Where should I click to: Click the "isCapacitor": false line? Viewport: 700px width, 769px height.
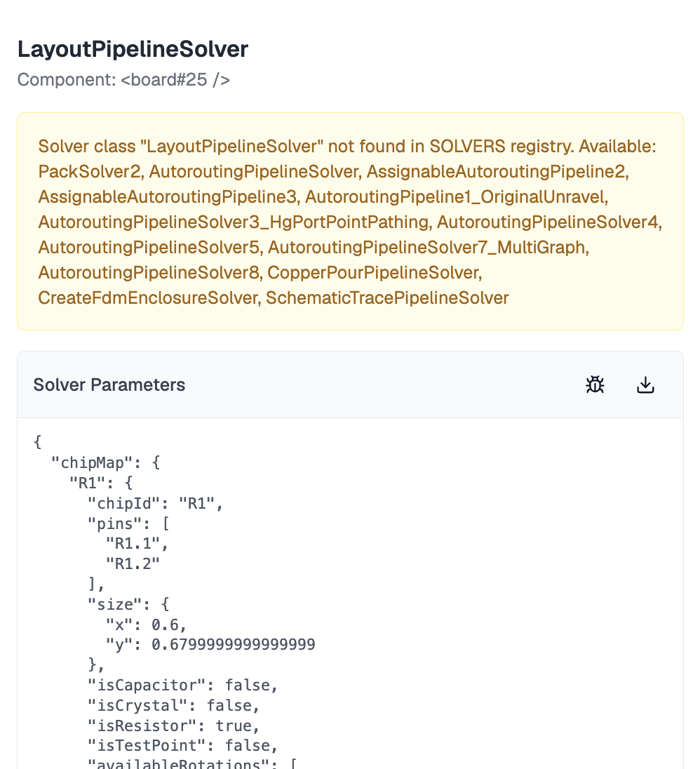point(183,685)
